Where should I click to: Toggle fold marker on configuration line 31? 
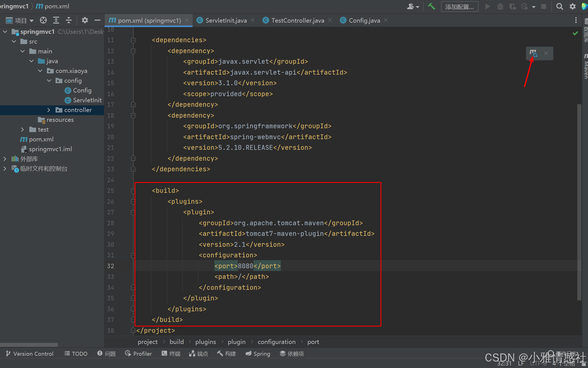(x=133, y=255)
